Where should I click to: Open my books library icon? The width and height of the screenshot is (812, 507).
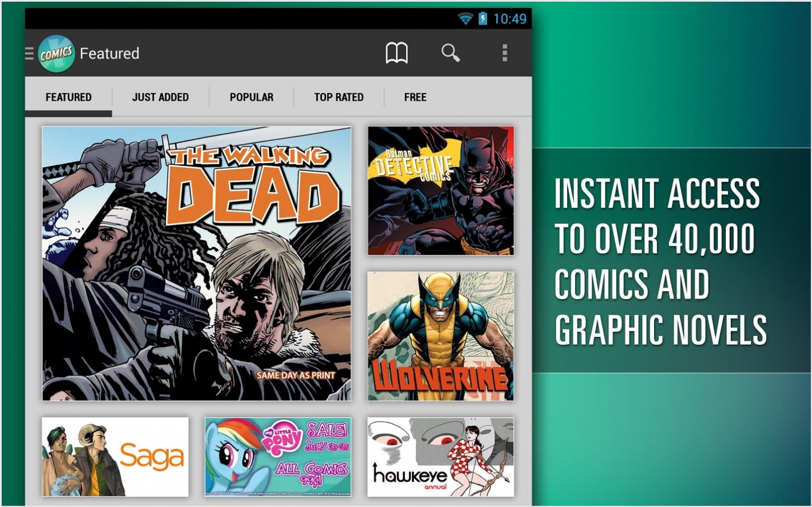(x=396, y=53)
